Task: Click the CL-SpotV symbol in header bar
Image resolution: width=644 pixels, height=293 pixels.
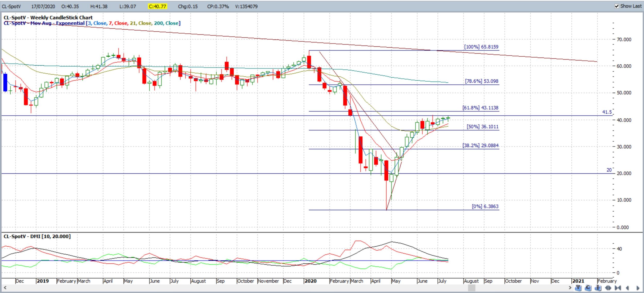Action: (11, 6)
